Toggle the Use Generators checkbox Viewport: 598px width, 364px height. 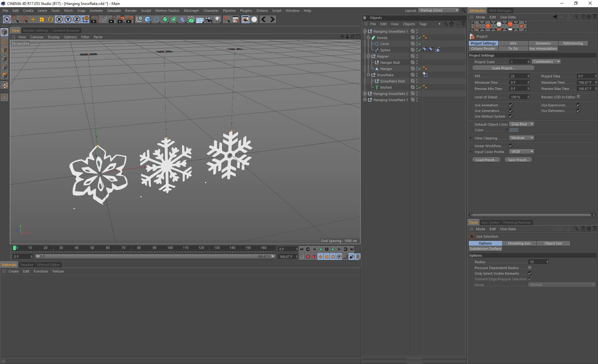click(x=511, y=111)
